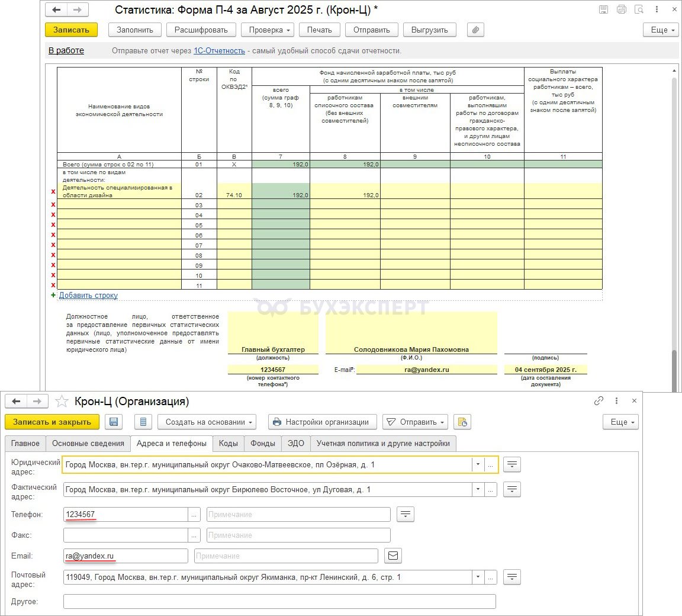Click the save diskette icon in the Статистика title bar
This screenshot has width=682, height=616.
click(603, 9)
